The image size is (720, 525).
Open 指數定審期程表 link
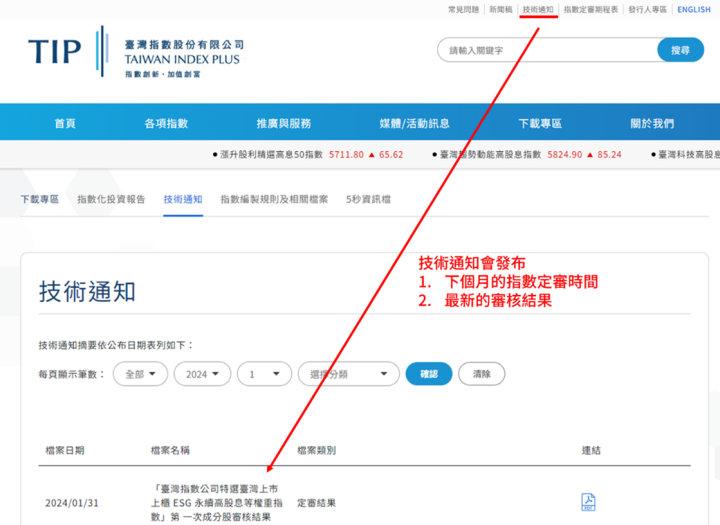point(591,9)
